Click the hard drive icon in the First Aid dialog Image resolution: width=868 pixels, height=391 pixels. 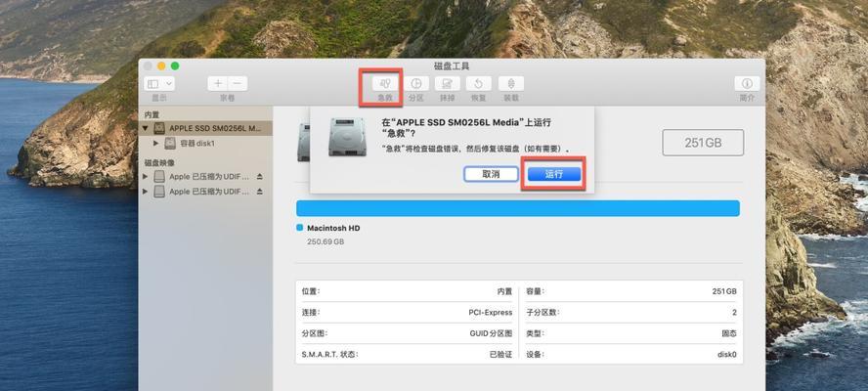pos(347,136)
